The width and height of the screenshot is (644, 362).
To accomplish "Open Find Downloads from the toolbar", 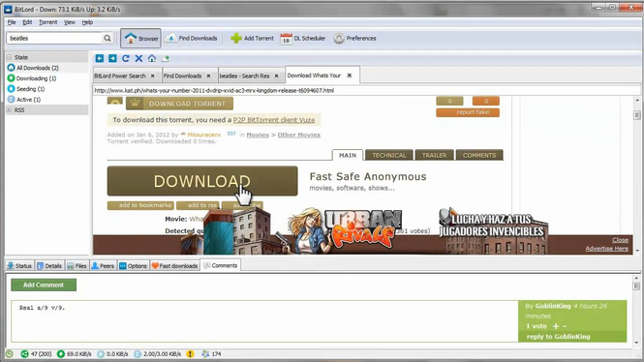I will click(x=192, y=38).
